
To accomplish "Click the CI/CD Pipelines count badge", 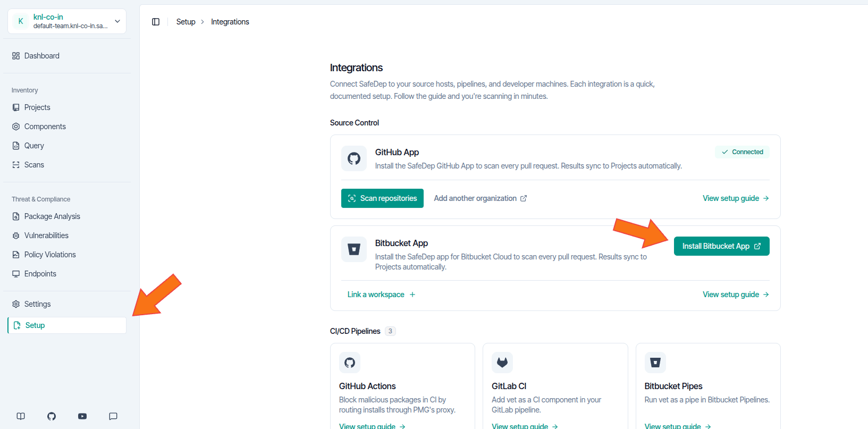I will pos(390,331).
